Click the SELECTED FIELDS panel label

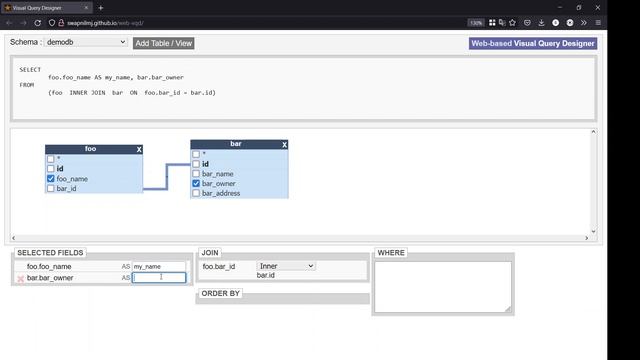point(50,253)
